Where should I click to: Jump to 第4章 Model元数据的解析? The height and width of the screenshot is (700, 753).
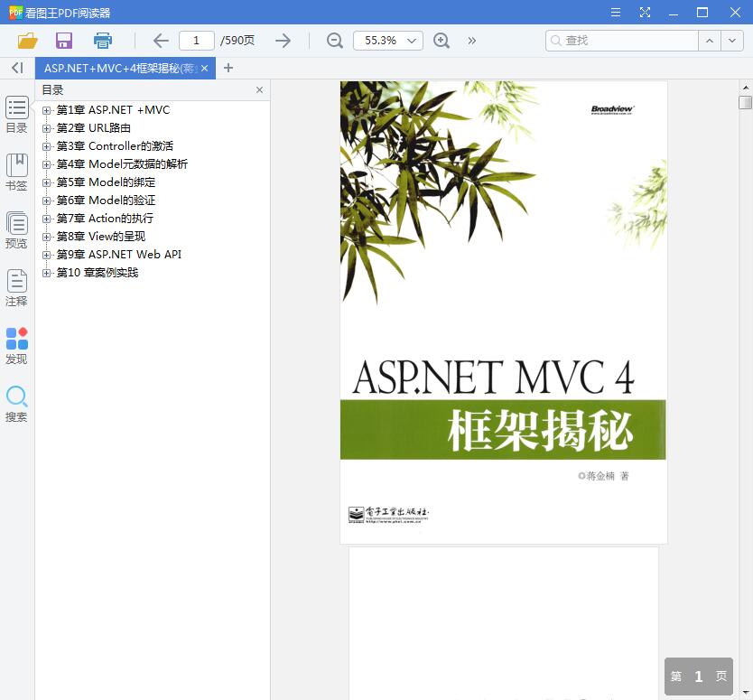pos(122,164)
